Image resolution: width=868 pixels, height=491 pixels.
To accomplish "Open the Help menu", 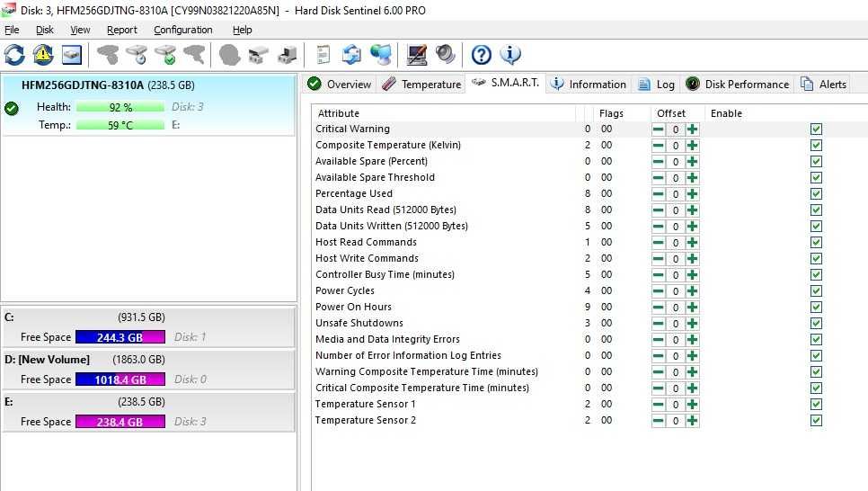I will 242,30.
